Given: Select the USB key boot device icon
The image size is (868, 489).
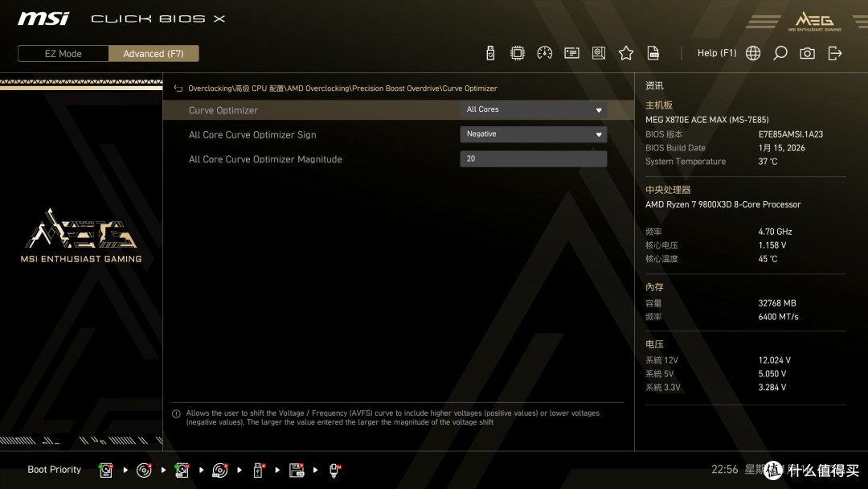Looking at the screenshot, I should (258, 471).
